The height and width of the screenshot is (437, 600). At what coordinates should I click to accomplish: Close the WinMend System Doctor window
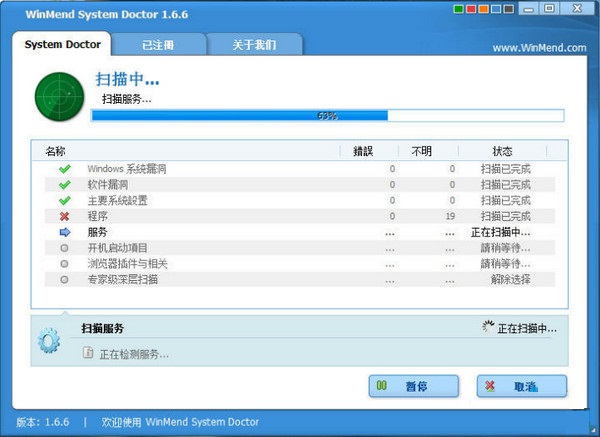[577, 8]
